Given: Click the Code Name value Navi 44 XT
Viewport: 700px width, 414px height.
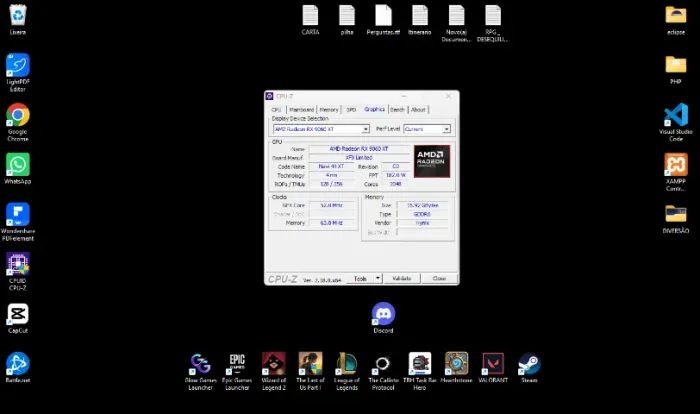Looking at the screenshot, I should [x=331, y=167].
